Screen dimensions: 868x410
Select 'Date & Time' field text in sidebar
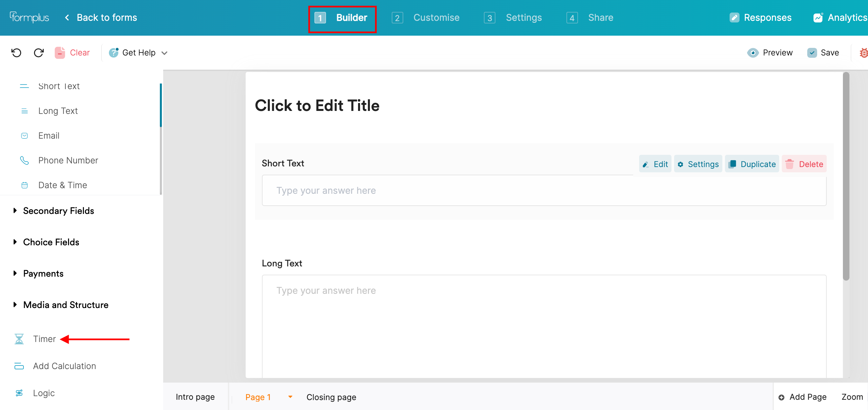coord(63,185)
